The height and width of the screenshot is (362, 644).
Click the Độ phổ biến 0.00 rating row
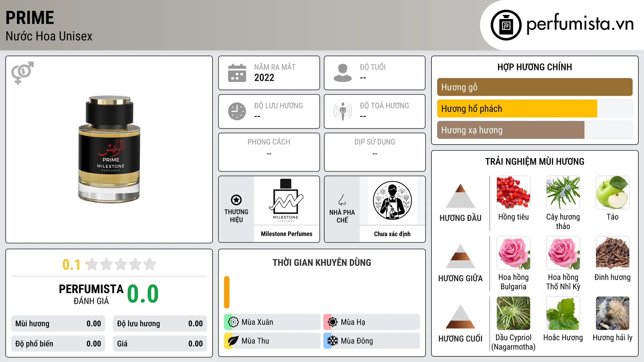pyautogui.click(x=58, y=344)
